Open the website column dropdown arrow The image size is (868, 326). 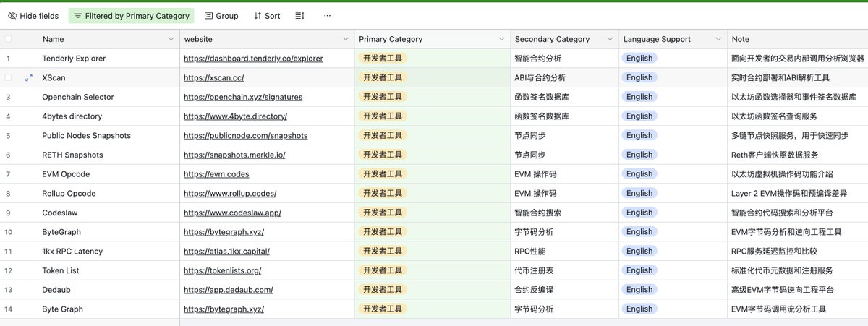(x=346, y=39)
